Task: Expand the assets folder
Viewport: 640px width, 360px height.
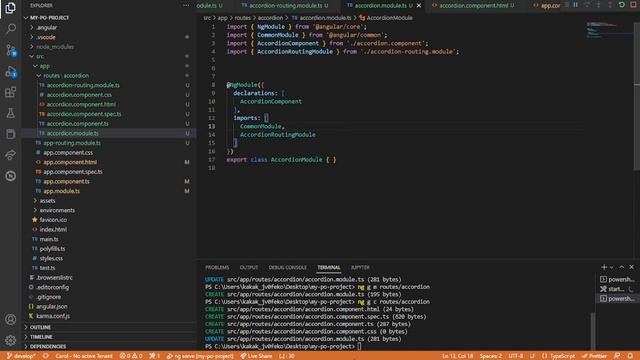Action: (x=47, y=200)
